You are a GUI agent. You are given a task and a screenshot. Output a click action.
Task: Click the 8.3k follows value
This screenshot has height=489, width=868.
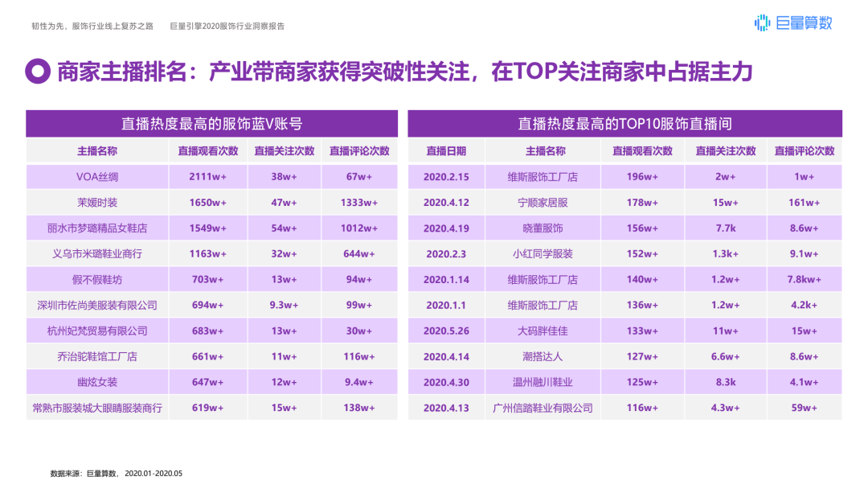(x=726, y=382)
